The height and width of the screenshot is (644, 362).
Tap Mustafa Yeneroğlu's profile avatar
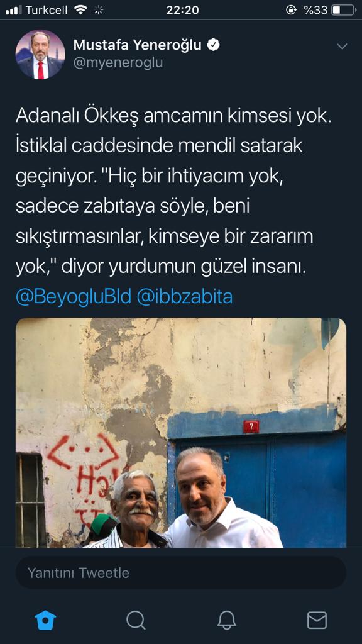point(40,55)
